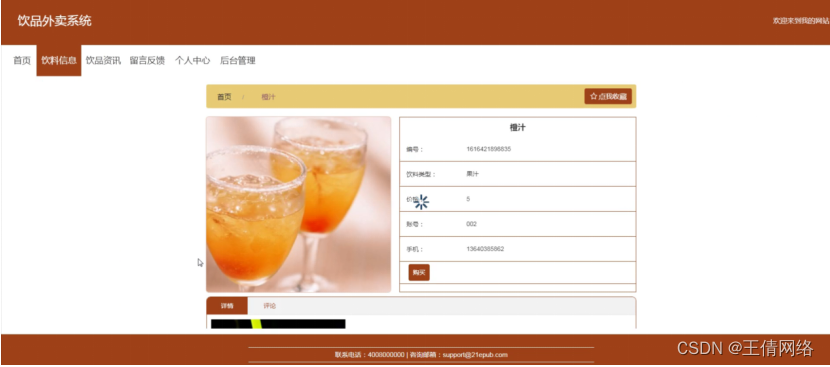830x367 pixels.
Task: Click the 橙汁 breadcrumb item
Action: [268, 97]
